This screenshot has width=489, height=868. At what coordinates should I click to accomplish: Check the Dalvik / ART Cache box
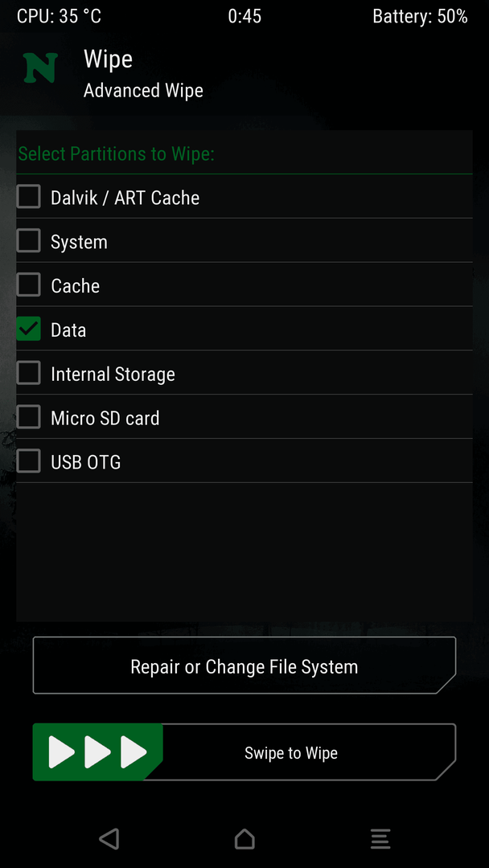tap(28, 197)
